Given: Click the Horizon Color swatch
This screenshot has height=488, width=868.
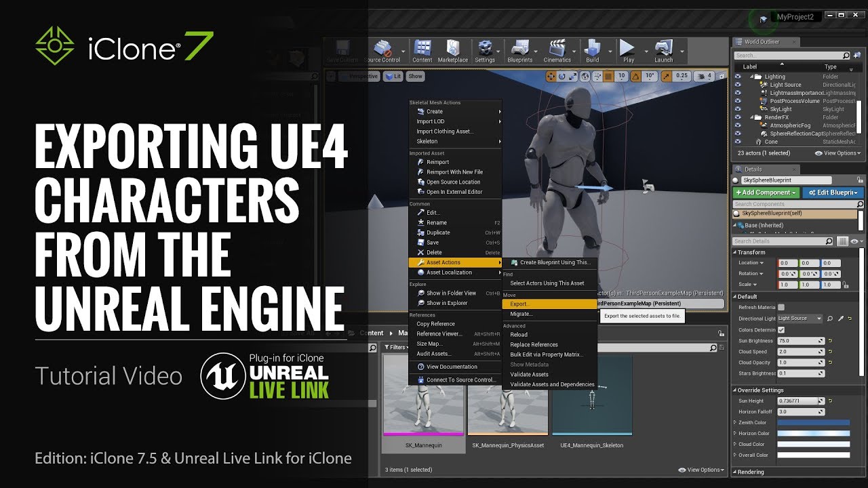Looking at the screenshot, I should (813, 433).
